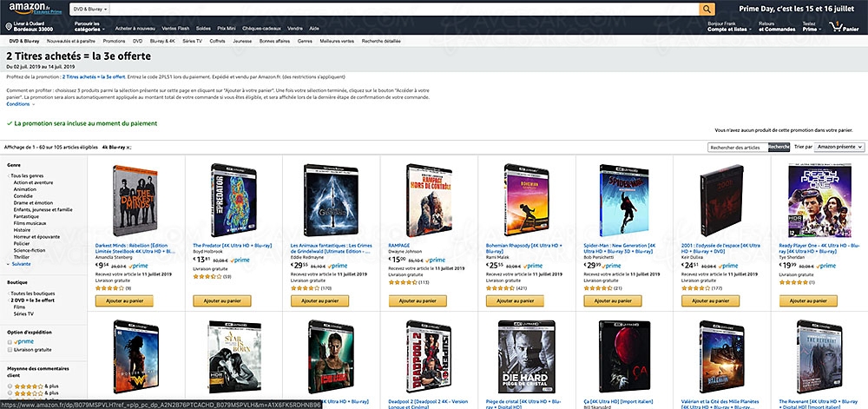The width and height of the screenshot is (868, 409).
Task: Open 2001 l'odyssée de l'espace cover
Action: point(721,200)
